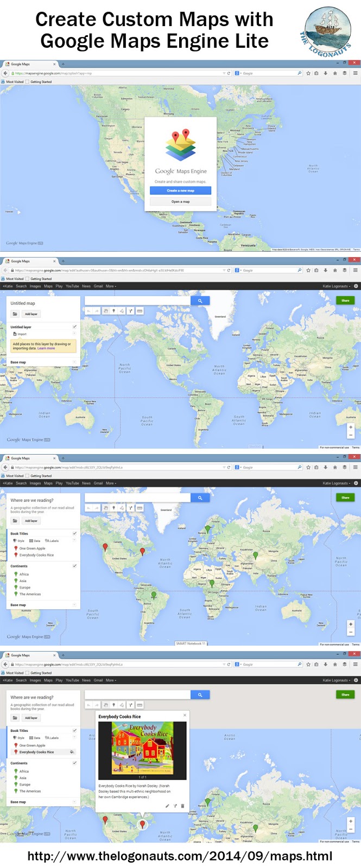
Task: Click the home icon in the splash screen browser toolbar
Action: pyautogui.click(x=335, y=73)
